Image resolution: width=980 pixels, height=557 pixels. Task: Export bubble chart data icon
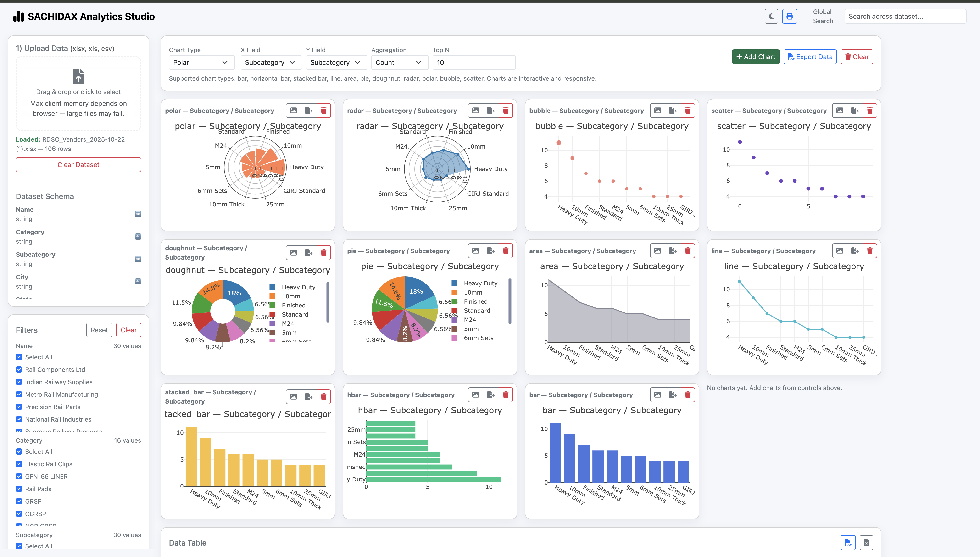(673, 111)
